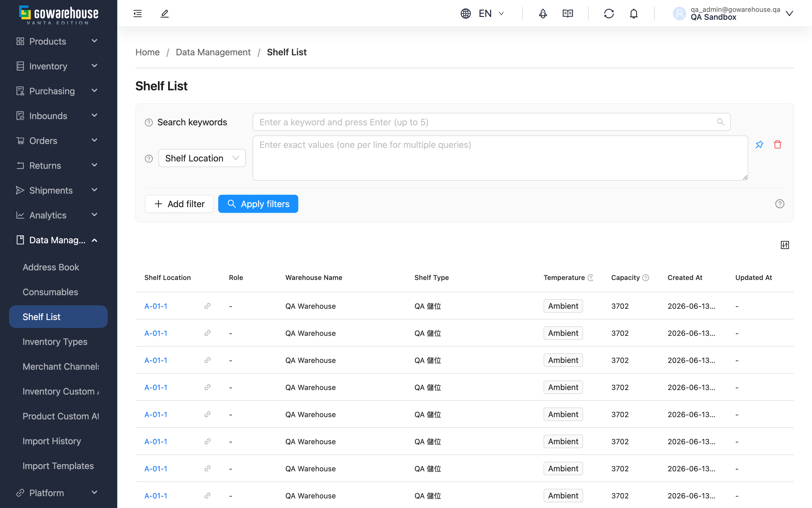Open the language globe icon
The image size is (812, 508).
pyautogui.click(x=466, y=14)
